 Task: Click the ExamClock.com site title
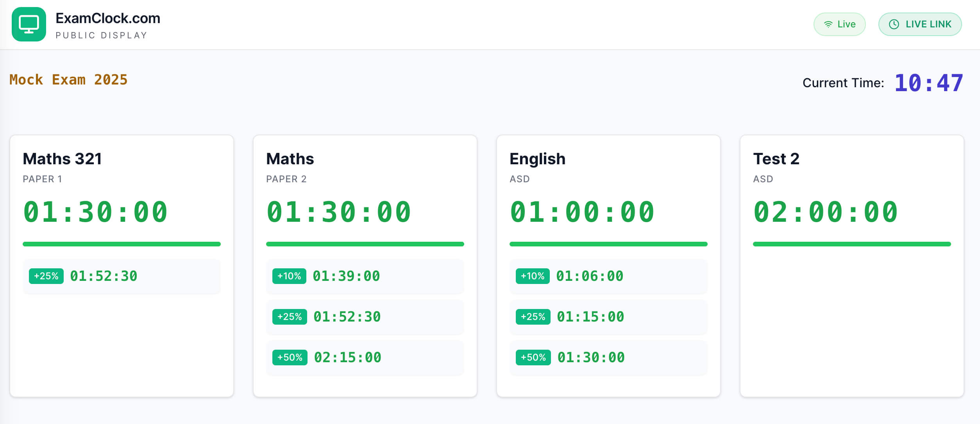(x=108, y=18)
